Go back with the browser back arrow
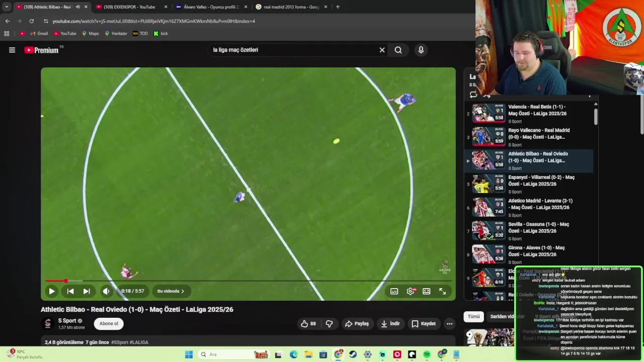644x362 pixels. tap(7, 21)
